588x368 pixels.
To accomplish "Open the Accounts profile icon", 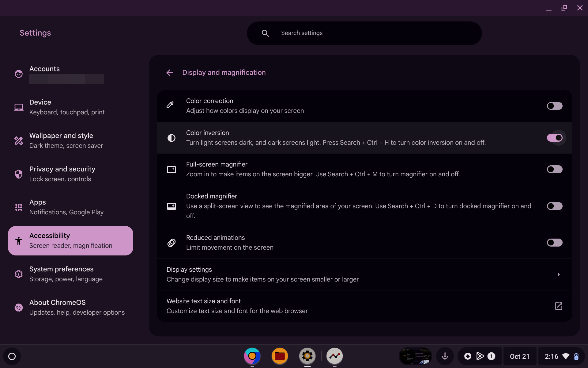I will [18, 74].
